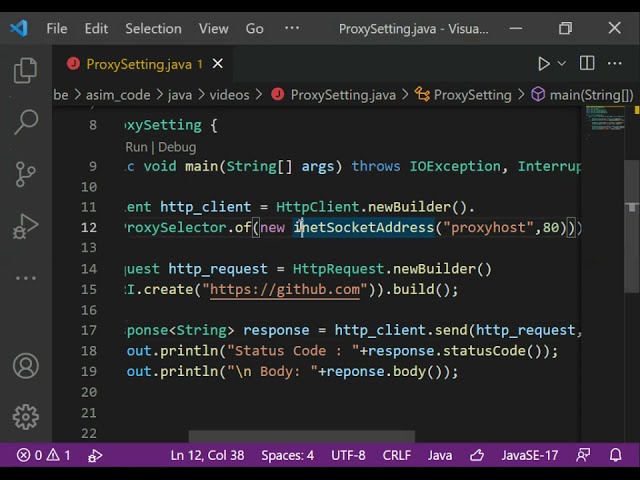The image size is (640, 480).
Task: Click reponse.body() on line 19
Action: [x=383, y=371]
